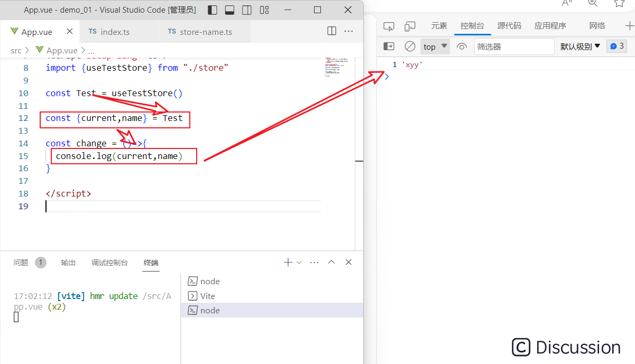
Task: Click line number 15 in gutter
Action: point(23,156)
